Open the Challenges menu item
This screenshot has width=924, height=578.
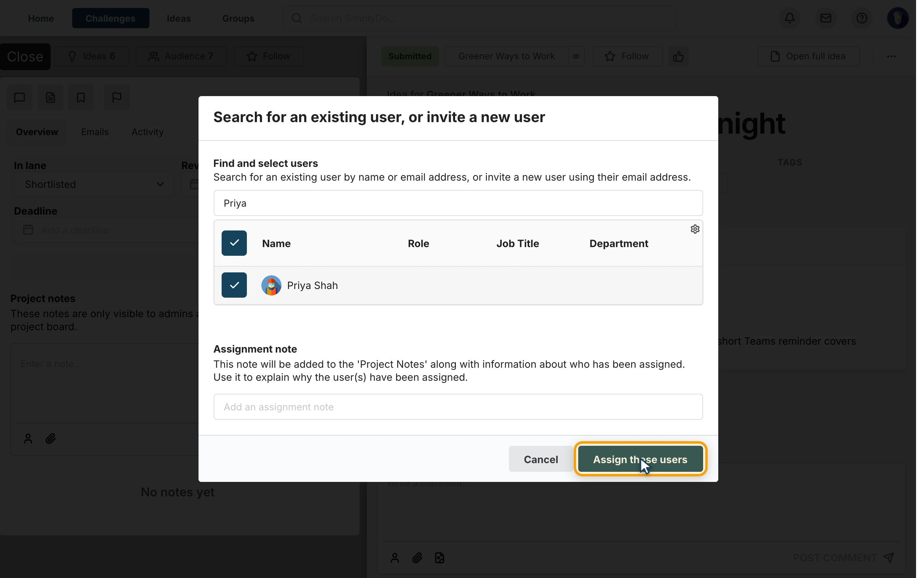(x=110, y=18)
